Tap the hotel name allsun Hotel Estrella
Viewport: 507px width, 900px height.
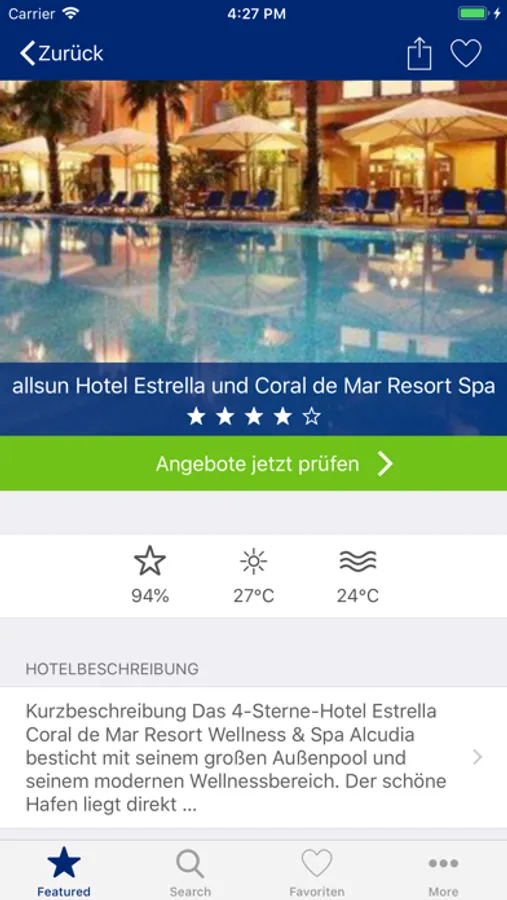(253, 386)
